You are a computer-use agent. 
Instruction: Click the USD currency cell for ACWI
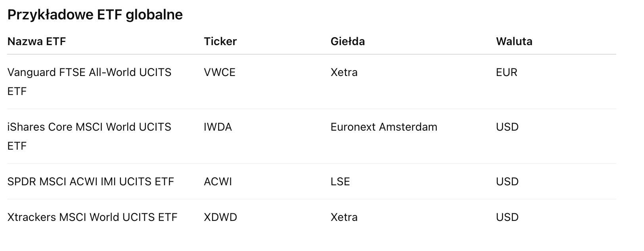point(507,182)
